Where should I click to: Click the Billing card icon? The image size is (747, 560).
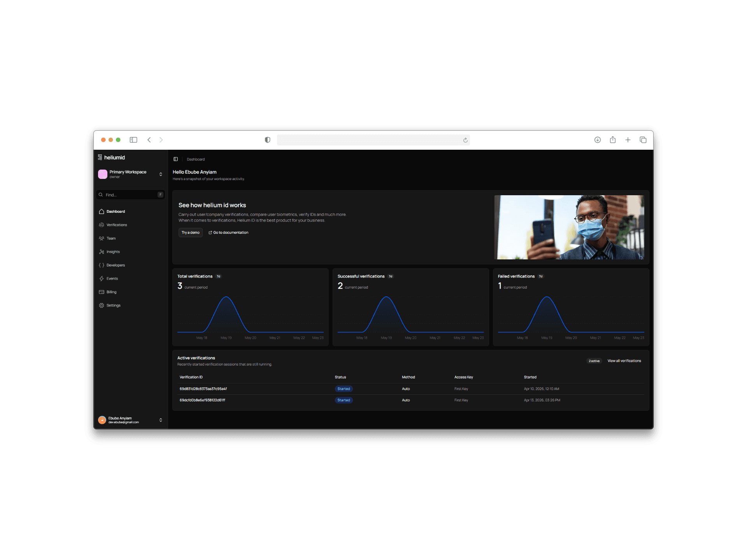click(102, 292)
